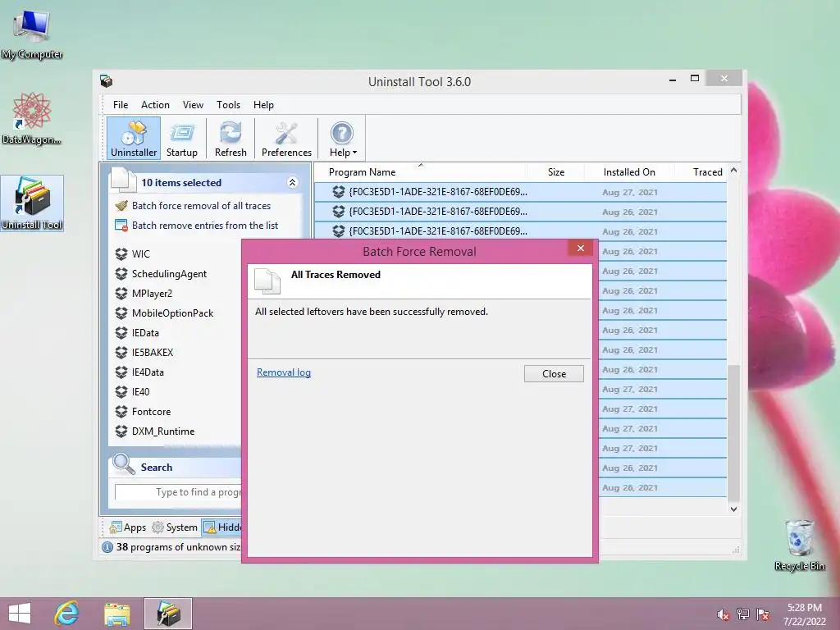The image size is (840, 630).
Task: Click the muted volume tray icon
Action: pyautogui.click(x=724, y=614)
